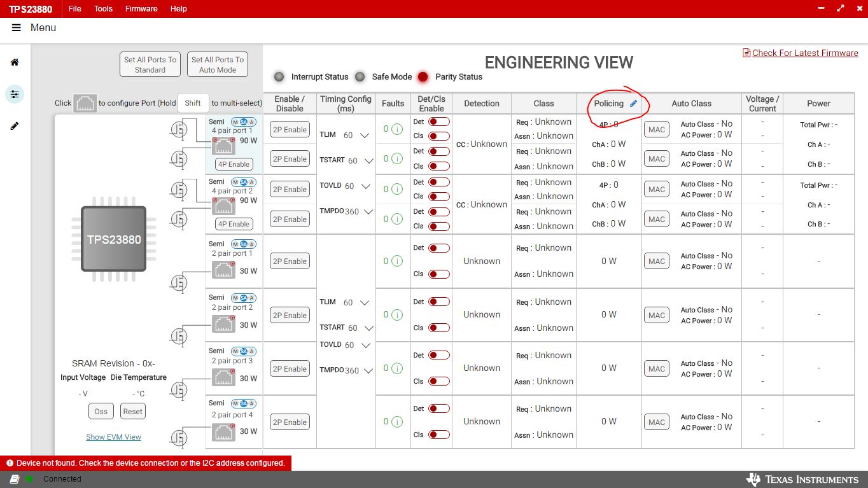Toggle Cls switch for 2 pair port 4

click(x=439, y=435)
